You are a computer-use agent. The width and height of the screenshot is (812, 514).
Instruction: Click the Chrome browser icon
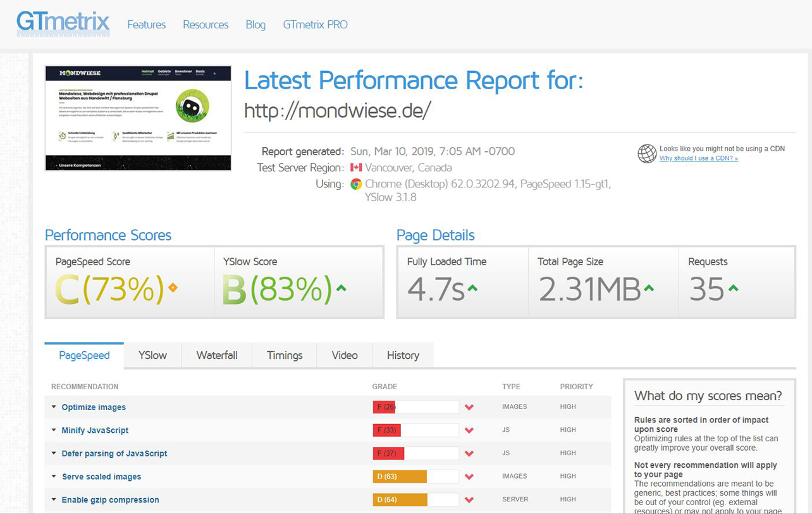(x=356, y=184)
